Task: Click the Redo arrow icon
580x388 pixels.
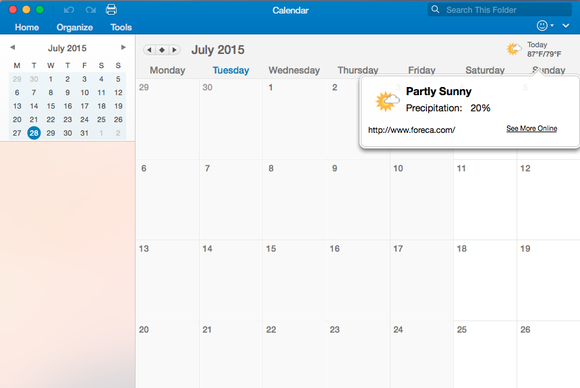Action: (90, 10)
